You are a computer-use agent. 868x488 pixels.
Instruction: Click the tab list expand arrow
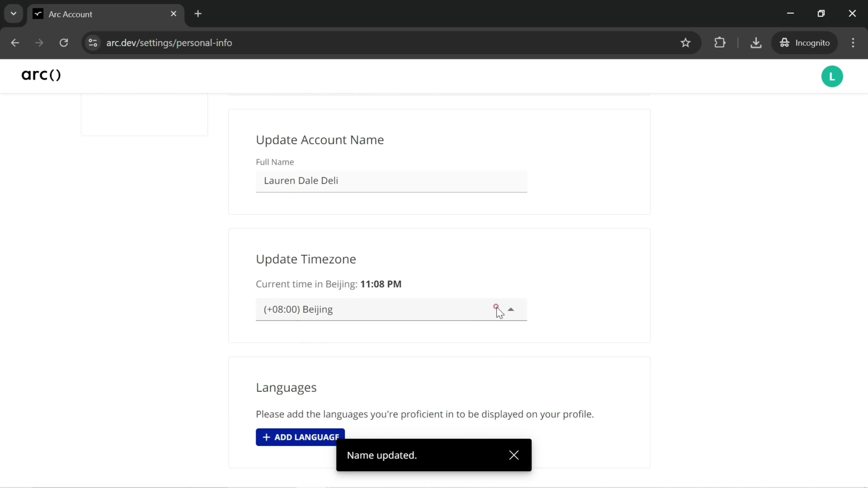coord(13,13)
